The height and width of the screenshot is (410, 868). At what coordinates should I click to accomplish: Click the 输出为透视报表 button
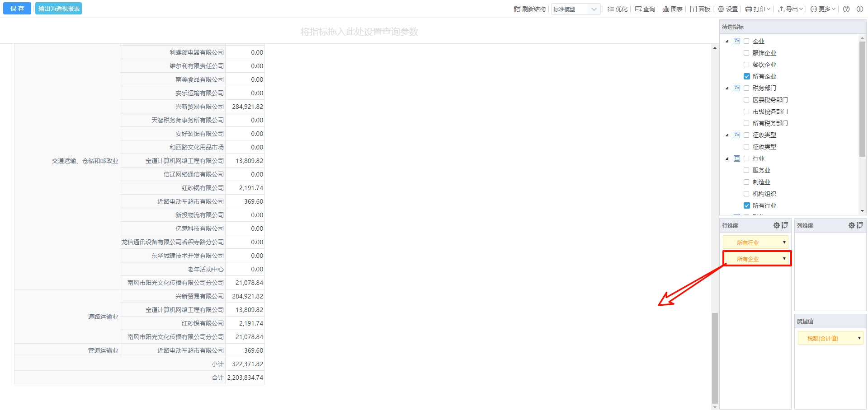coord(59,9)
